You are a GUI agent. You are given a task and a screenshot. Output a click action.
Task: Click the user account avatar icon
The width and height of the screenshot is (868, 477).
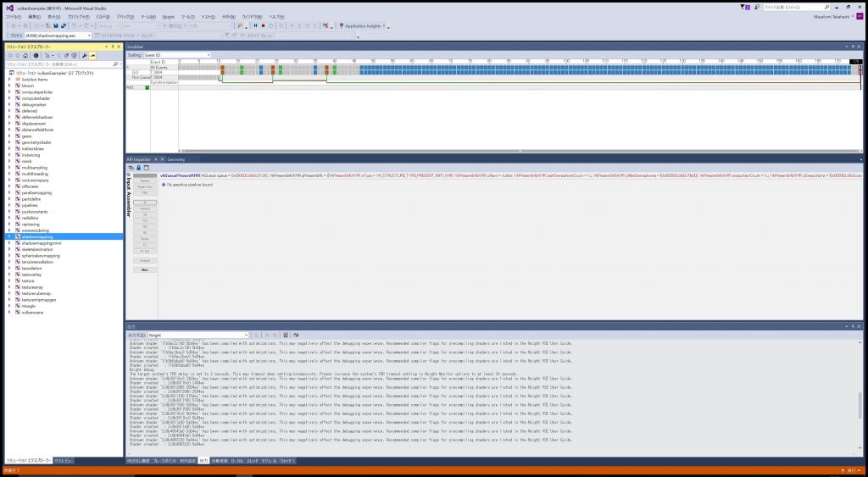(x=860, y=17)
